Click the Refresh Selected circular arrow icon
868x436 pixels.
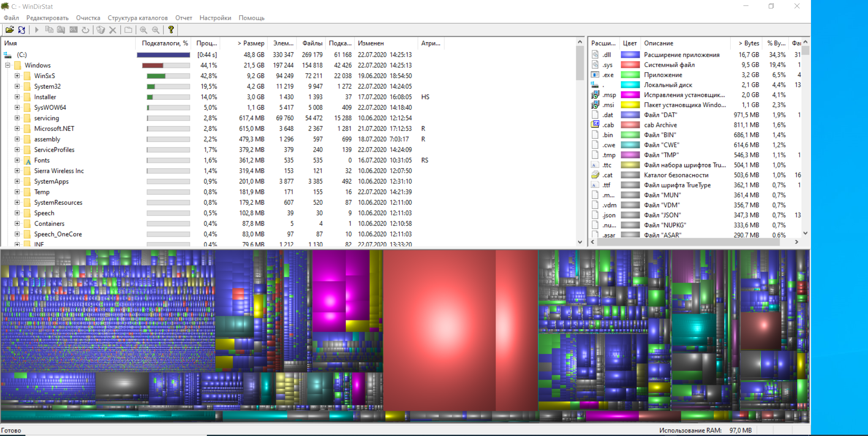coord(86,30)
